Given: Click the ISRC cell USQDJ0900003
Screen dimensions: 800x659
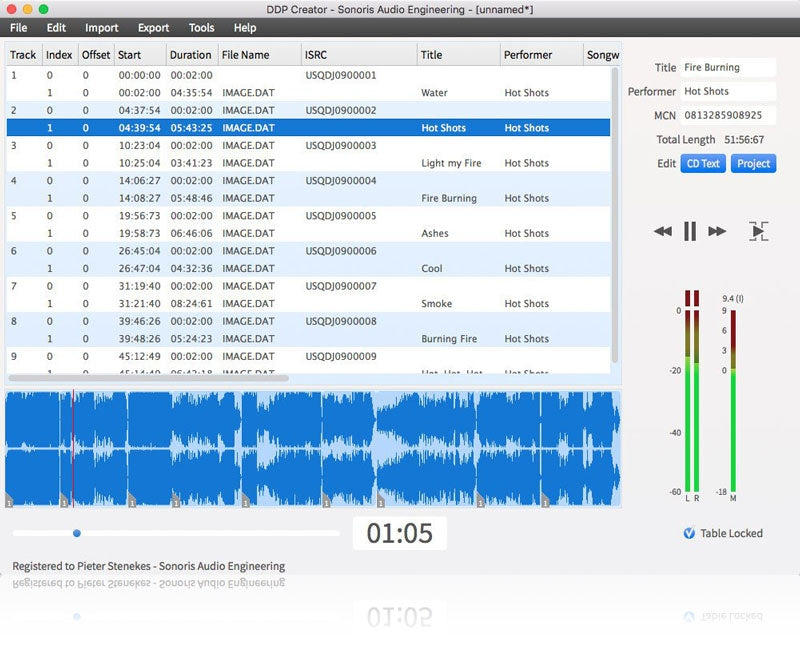Looking at the screenshot, I should [x=341, y=146].
